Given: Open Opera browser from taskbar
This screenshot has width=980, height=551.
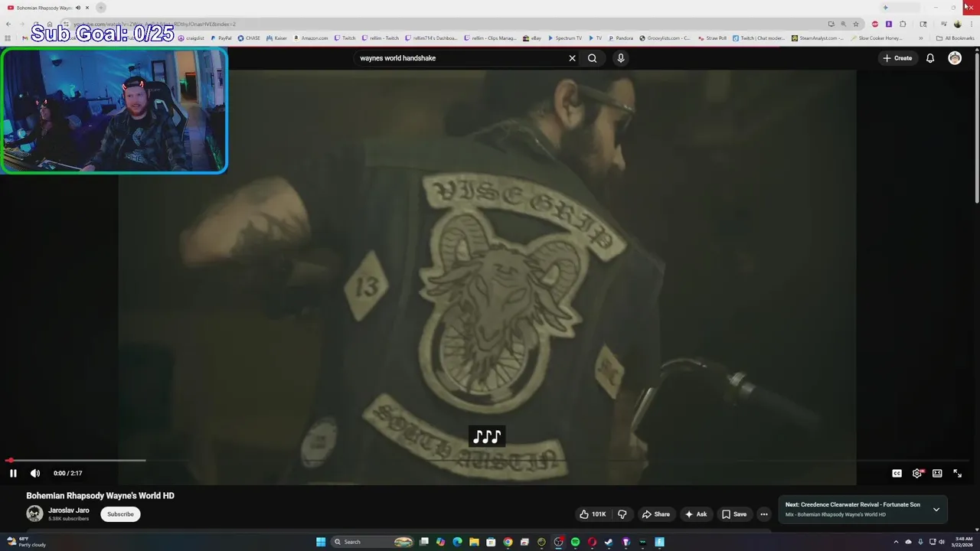Looking at the screenshot, I should pos(592,542).
